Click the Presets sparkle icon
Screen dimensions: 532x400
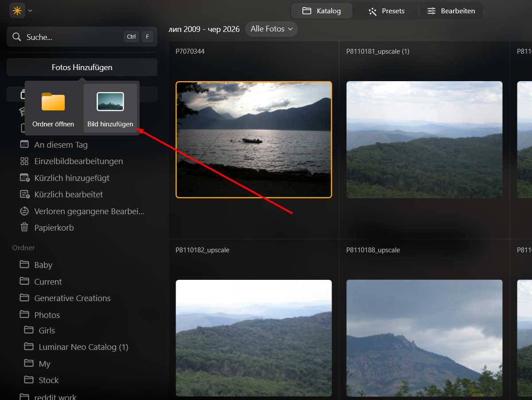click(372, 11)
